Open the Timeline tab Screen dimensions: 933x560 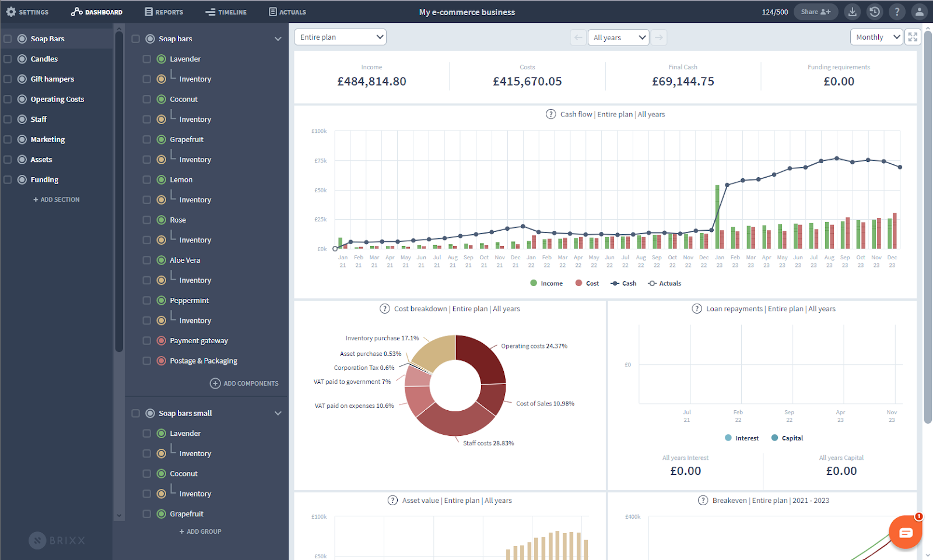point(226,12)
